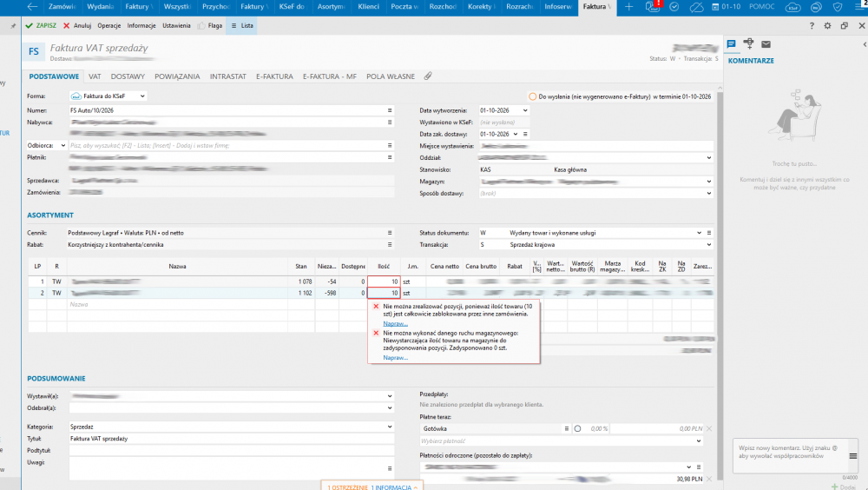Switch to the POLA WŁASNE tab

pos(391,76)
